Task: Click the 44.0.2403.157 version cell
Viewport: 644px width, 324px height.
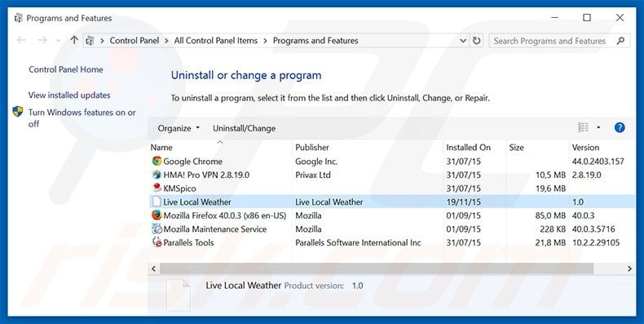Action: coord(598,161)
